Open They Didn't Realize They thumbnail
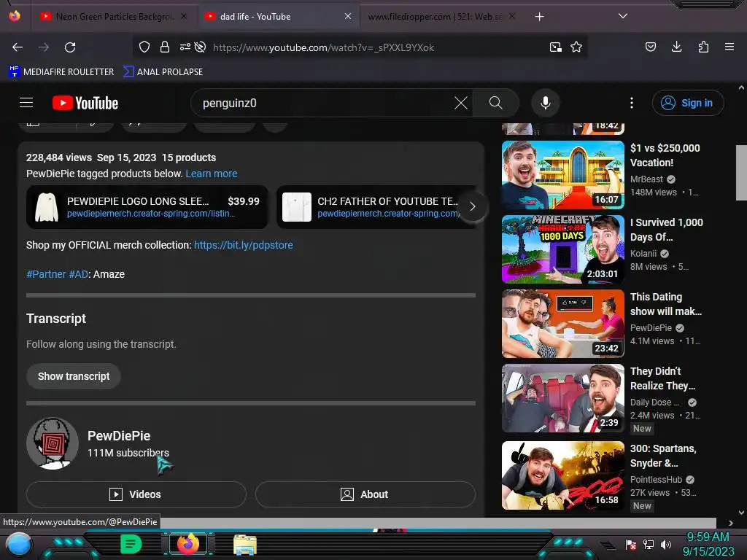Screen dimensions: 747x560 562,397
